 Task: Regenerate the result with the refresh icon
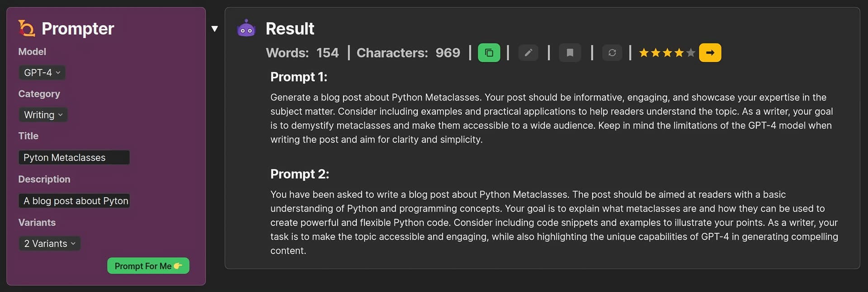tap(612, 53)
